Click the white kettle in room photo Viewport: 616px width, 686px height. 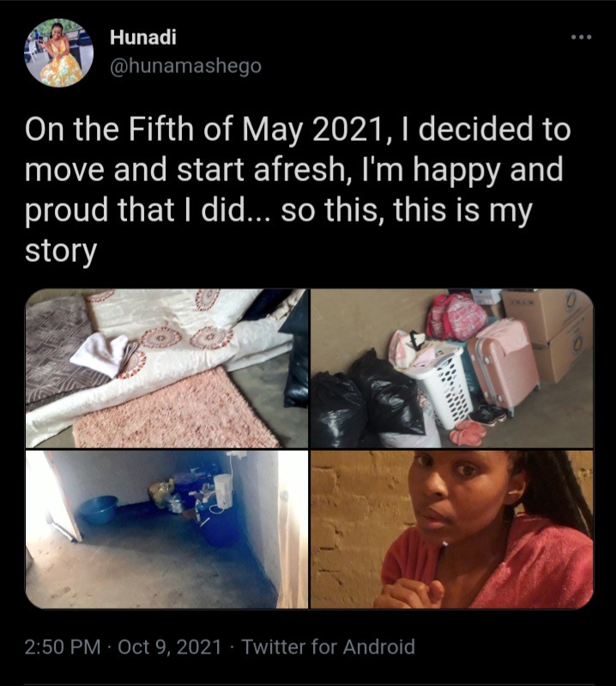[223, 491]
